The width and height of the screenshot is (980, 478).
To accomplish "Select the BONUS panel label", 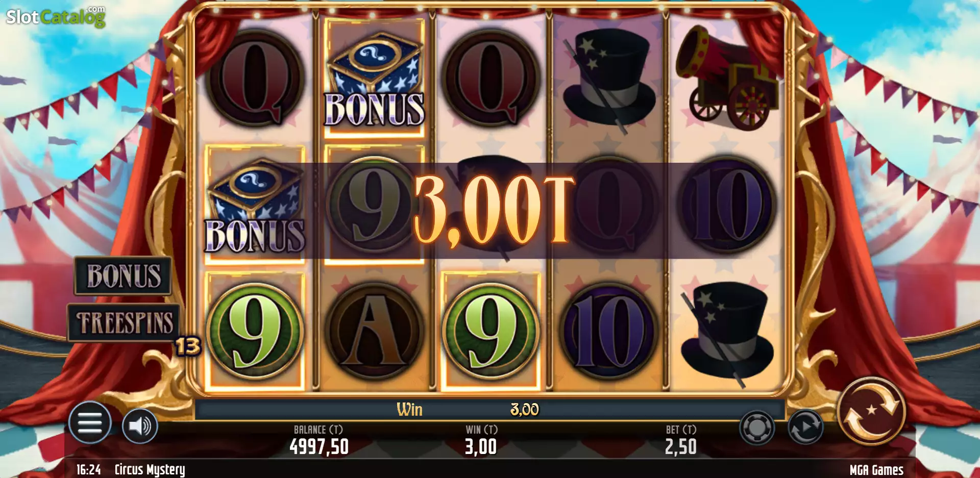I will click(123, 276).
